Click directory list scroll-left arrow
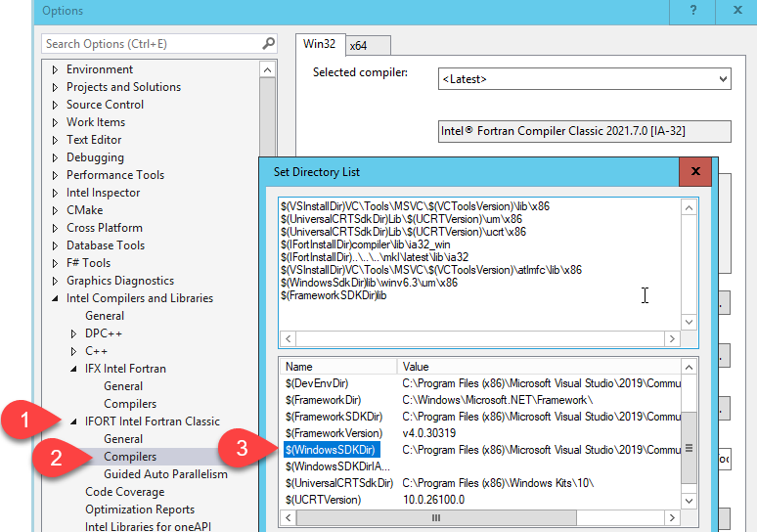The height and width of the screenshot is (532, 757). coord(289,339)
